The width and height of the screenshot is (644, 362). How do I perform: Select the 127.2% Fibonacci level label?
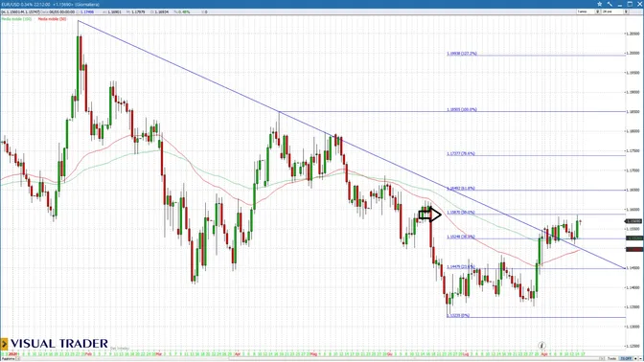462,54
